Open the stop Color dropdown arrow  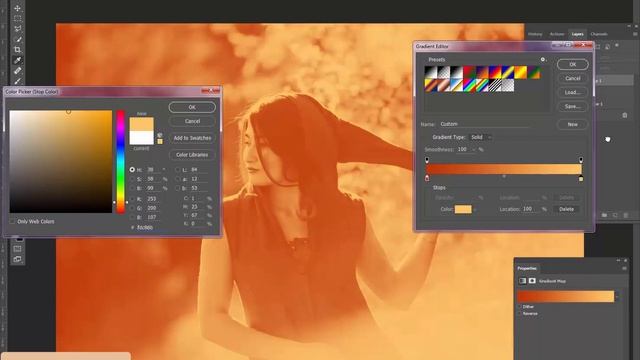tap(475, 209)
